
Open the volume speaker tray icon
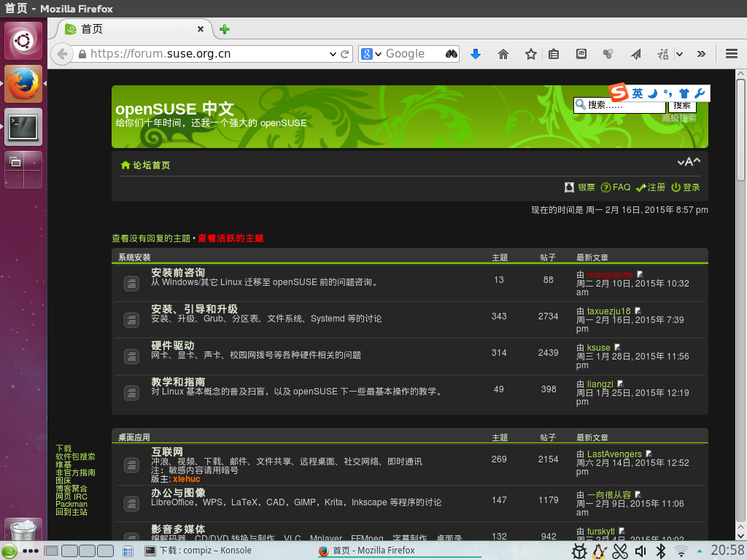coord(640,551)
